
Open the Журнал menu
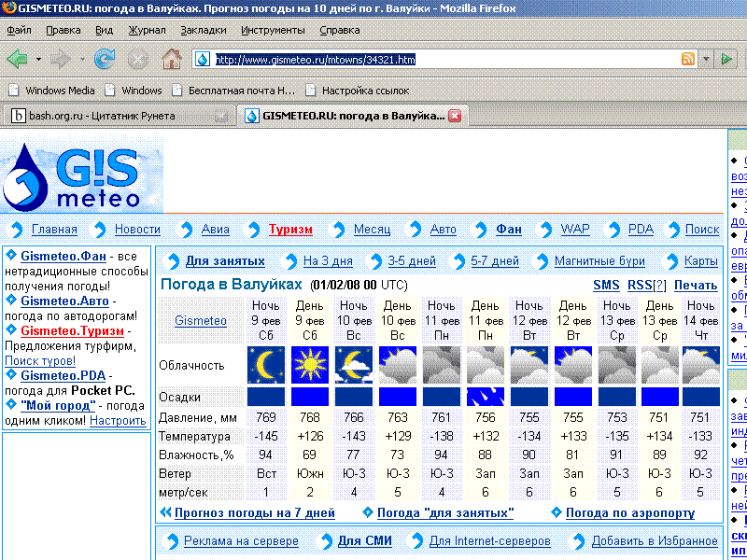pos(147,30)
